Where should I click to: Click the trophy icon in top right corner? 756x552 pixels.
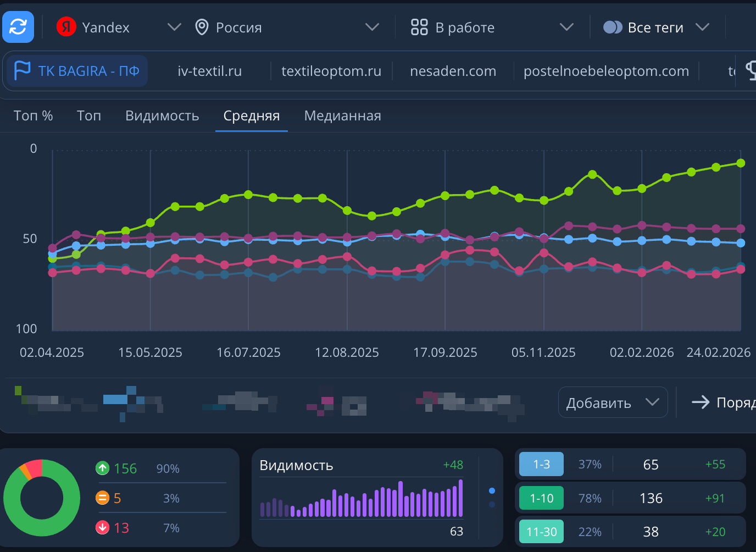pos(752,70)
